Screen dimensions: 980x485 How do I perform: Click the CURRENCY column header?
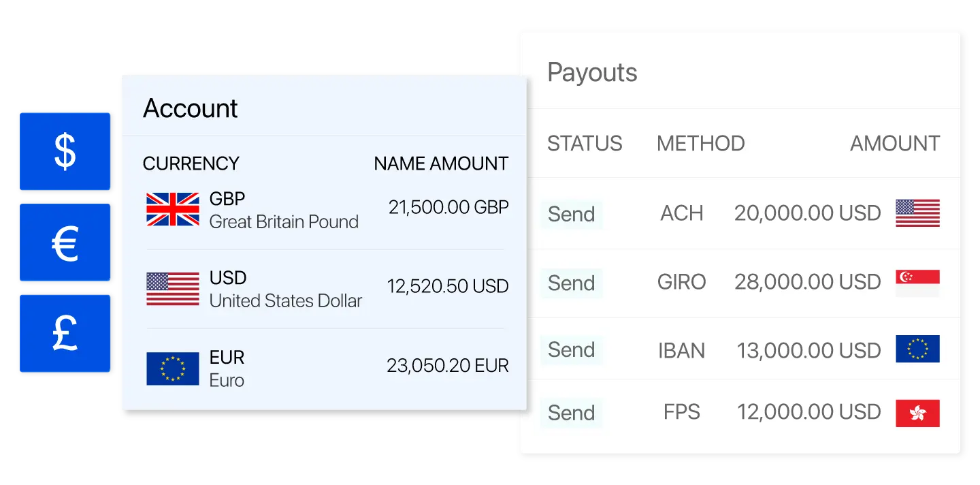tap(191, 164)
